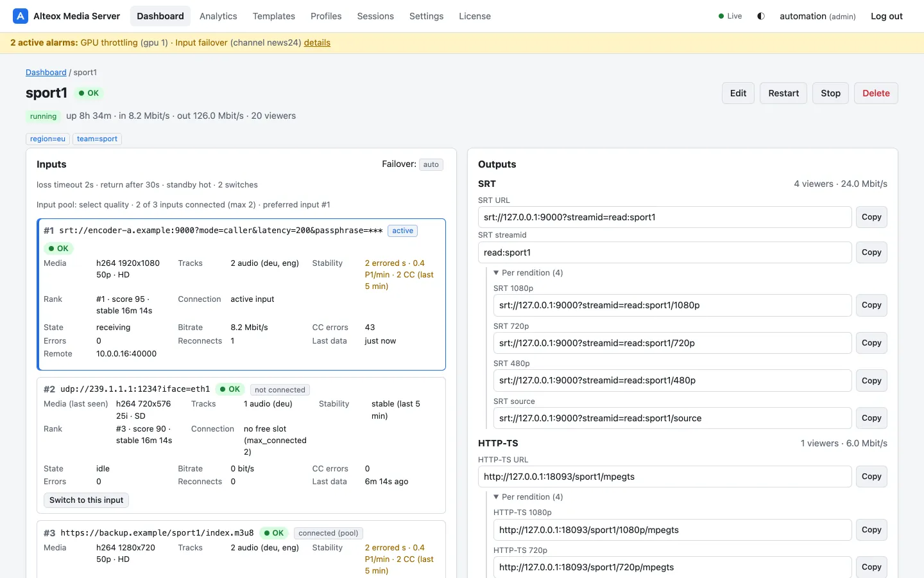Go to the Dashboard breadcrumb link
This screenshot has width=924, height=578.
[x=46, y=73]
